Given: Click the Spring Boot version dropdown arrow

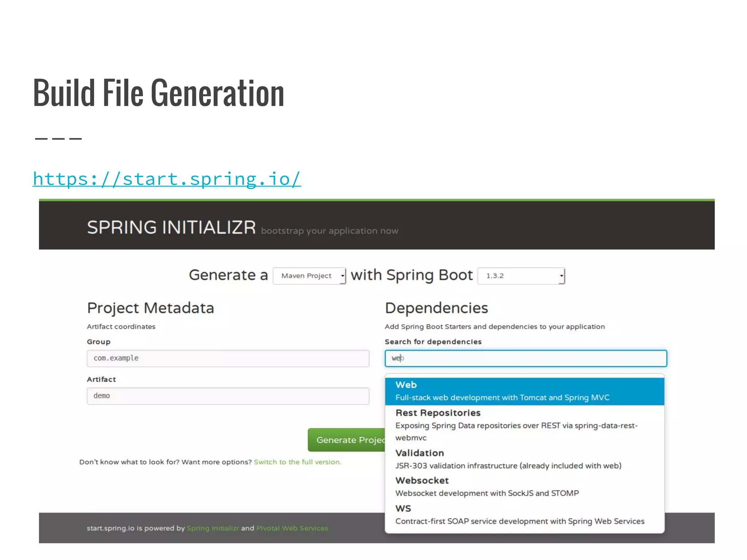Looking at the screenshot, I should (x=561, y=276).
